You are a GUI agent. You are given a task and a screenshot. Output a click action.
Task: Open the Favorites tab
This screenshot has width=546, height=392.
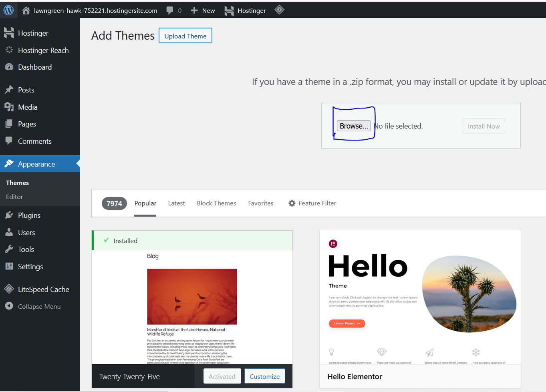(260, 203)
